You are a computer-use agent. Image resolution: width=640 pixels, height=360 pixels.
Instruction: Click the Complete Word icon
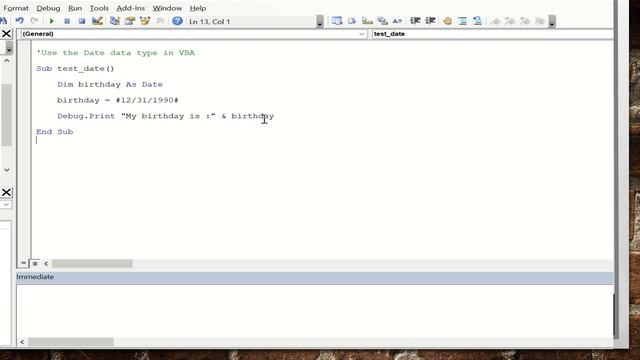397,21
